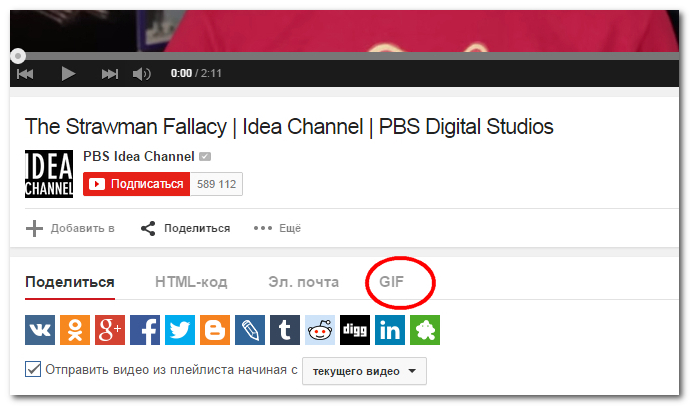Open the Ещё more options
The image size is (690, 406).
277,228
